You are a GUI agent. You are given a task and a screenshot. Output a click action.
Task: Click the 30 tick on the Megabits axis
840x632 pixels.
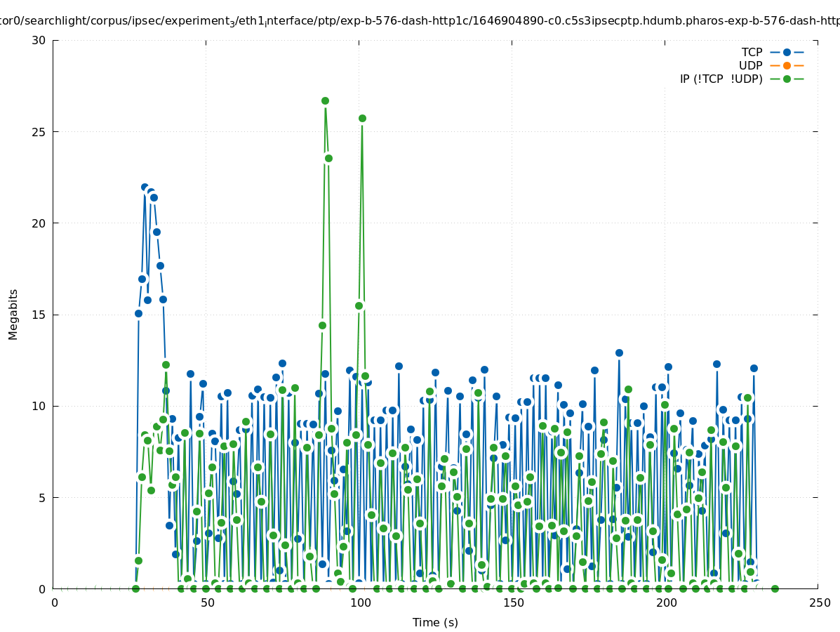tap(39, 40)
